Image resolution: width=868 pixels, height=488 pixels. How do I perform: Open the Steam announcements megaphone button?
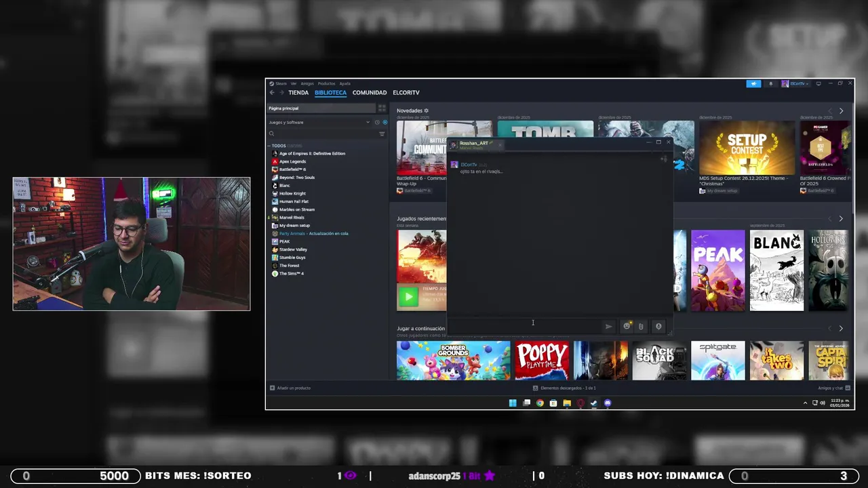[753, 84]
